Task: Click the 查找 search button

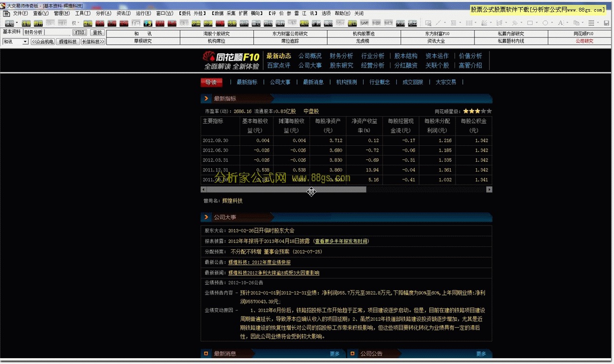Action: tap(98, 33)
